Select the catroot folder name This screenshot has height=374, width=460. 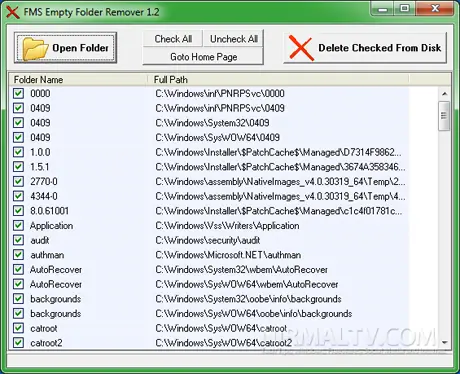click(x=44, y=328)
